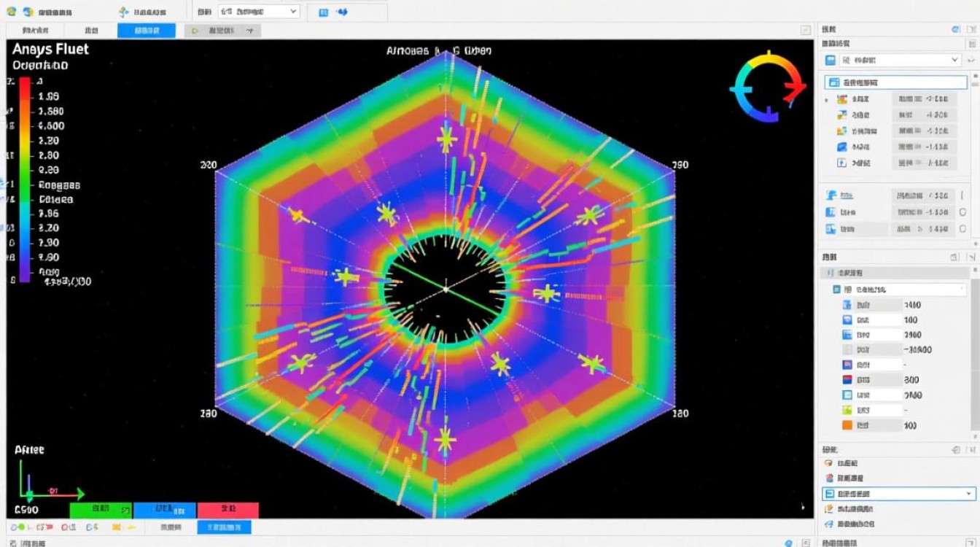Click the arrow at the grey run button's end
Image resolution: width=980 pixels, height=547 pixels.
pyautogui.click(x=249, y=31)
